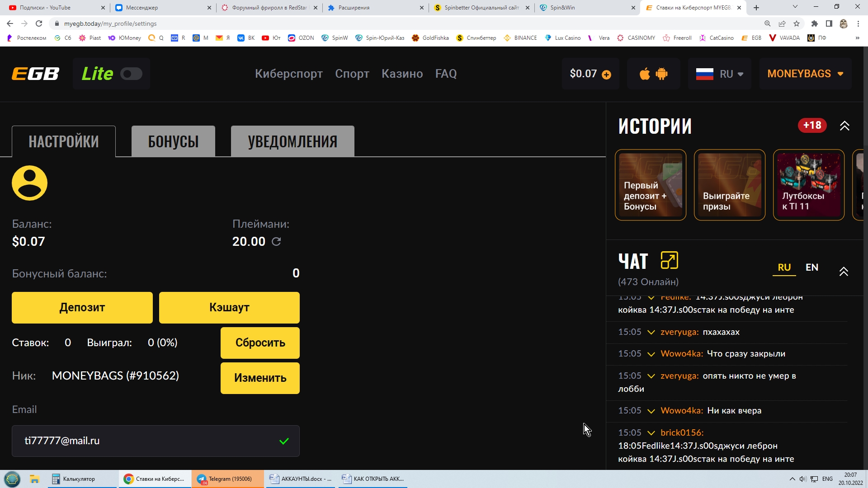
Task: Select the НАСТРОЙКИ tab
Action: 64,141
